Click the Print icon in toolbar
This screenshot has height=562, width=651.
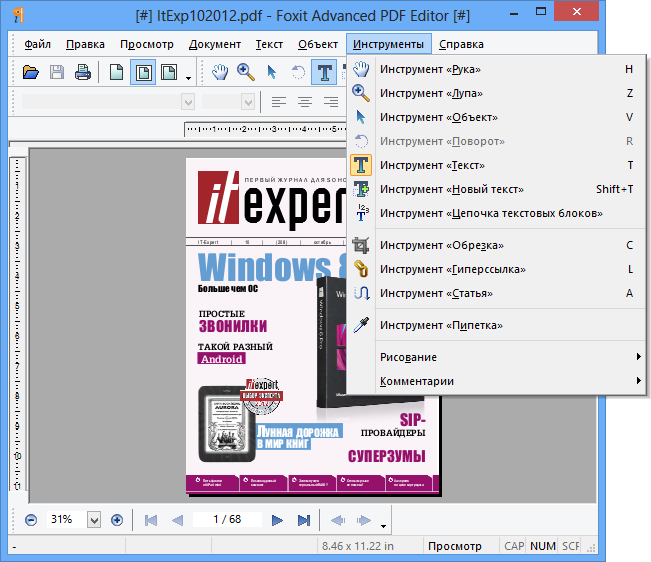83,72
